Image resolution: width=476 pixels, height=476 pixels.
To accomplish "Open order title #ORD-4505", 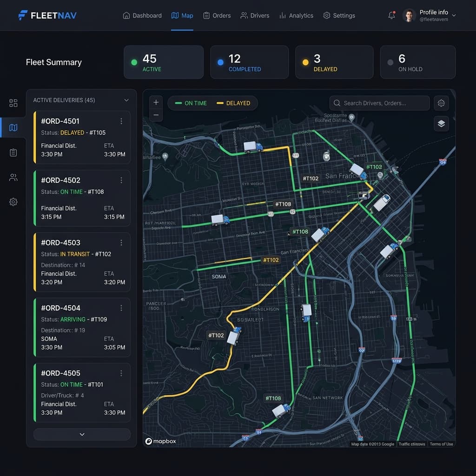I will (x=61, y=373).
